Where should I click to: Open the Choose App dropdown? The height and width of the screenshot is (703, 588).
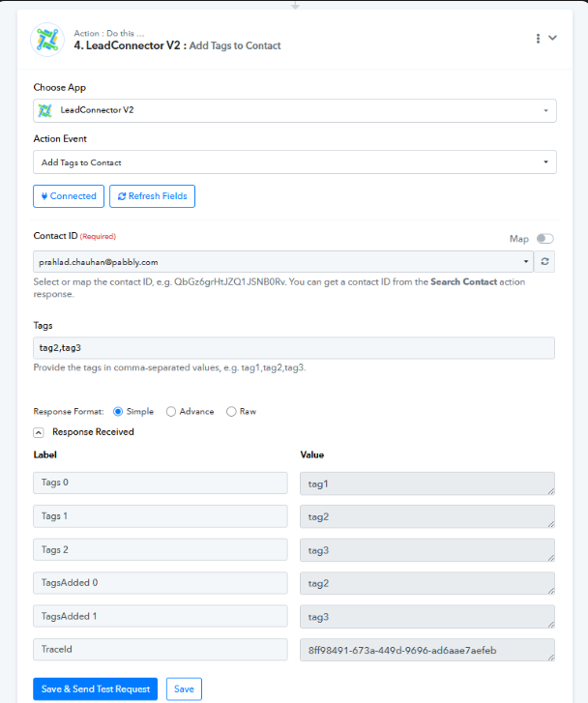pos(294,110)
